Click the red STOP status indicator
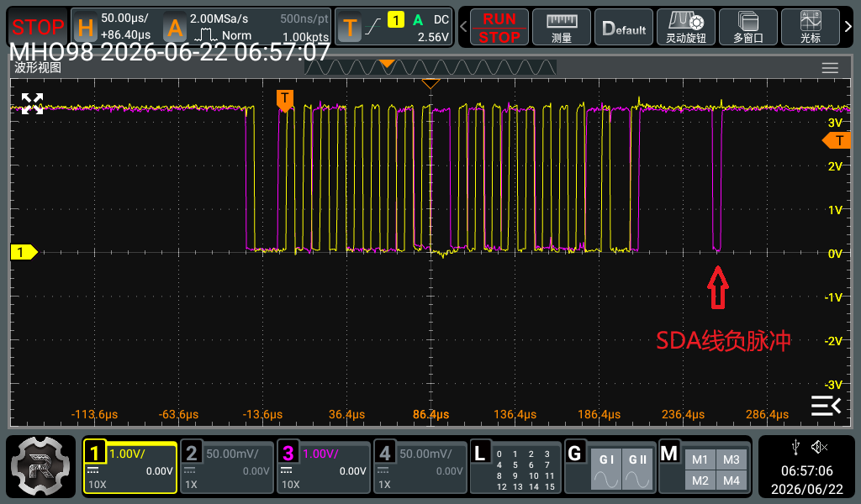The width and height of the screenshot is (861, 504). (x=37, y=26)
